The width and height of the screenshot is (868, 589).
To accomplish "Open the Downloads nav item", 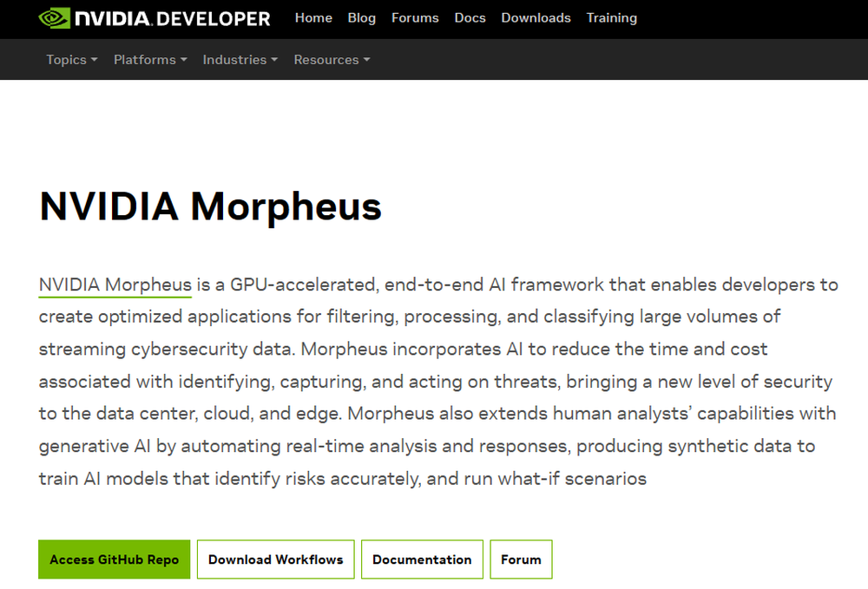I will click(536, 17).
